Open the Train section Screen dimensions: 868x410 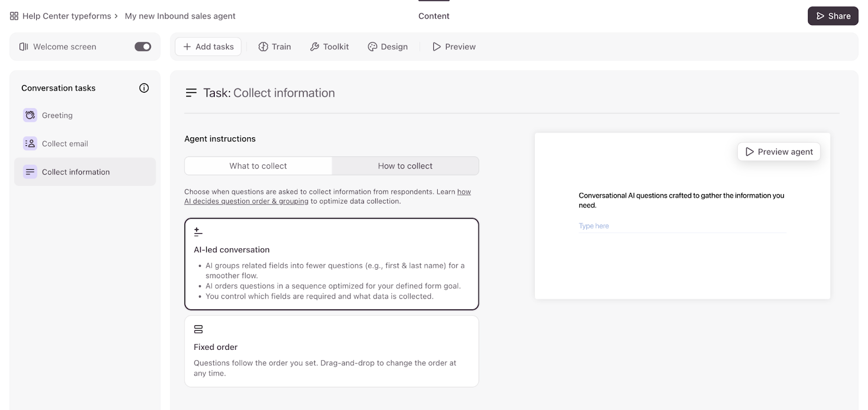click(275, 47)
